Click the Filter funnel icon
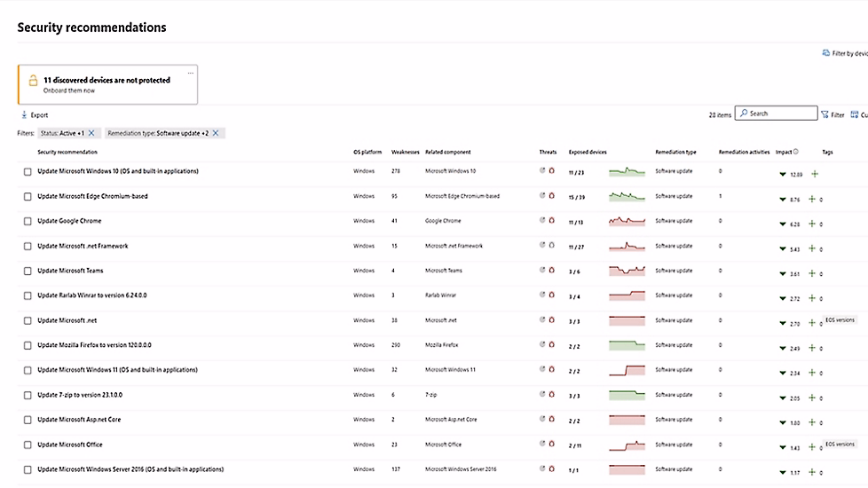This screenshot has width=868, height=488. click(825, 114)
